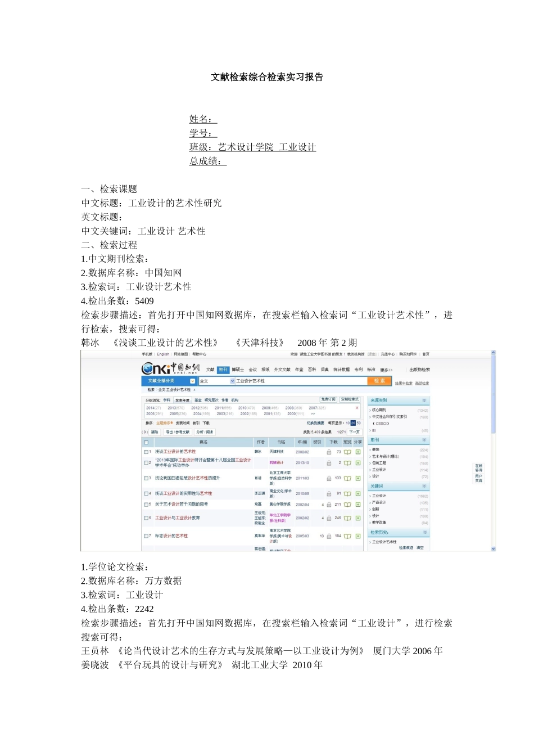Image resolution: width=534 pixels, height=756 pixels.
Task: Click lock icon in the 机械设计 row
Action: [x=329, y=463]
